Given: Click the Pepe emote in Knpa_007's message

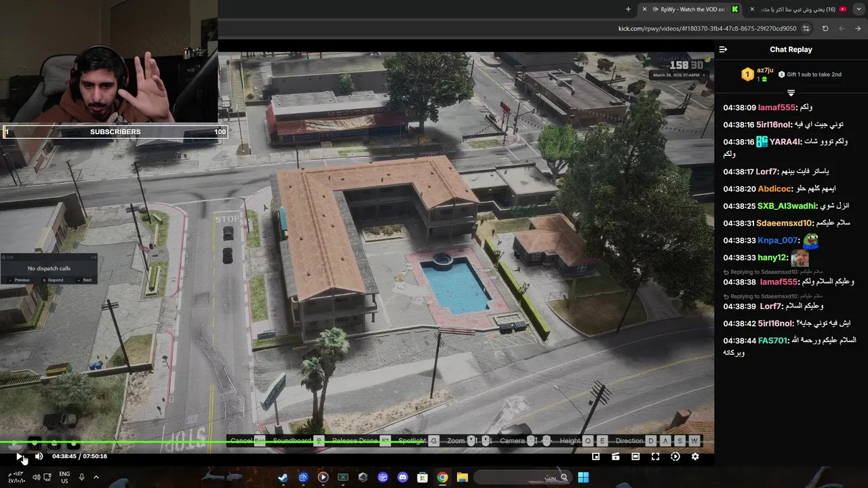Looking at the screenshot, I should click(x=810, y=240).
